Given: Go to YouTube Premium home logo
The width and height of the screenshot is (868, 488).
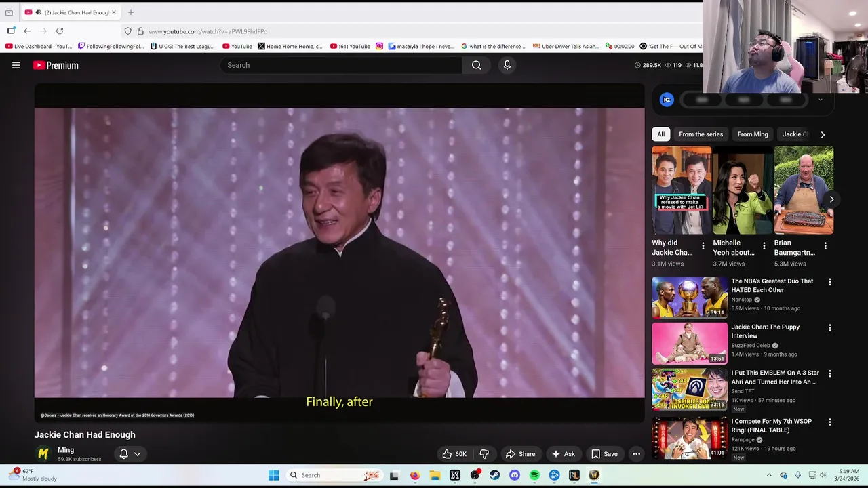Looking at the screenshot, I should click(56, 65).
